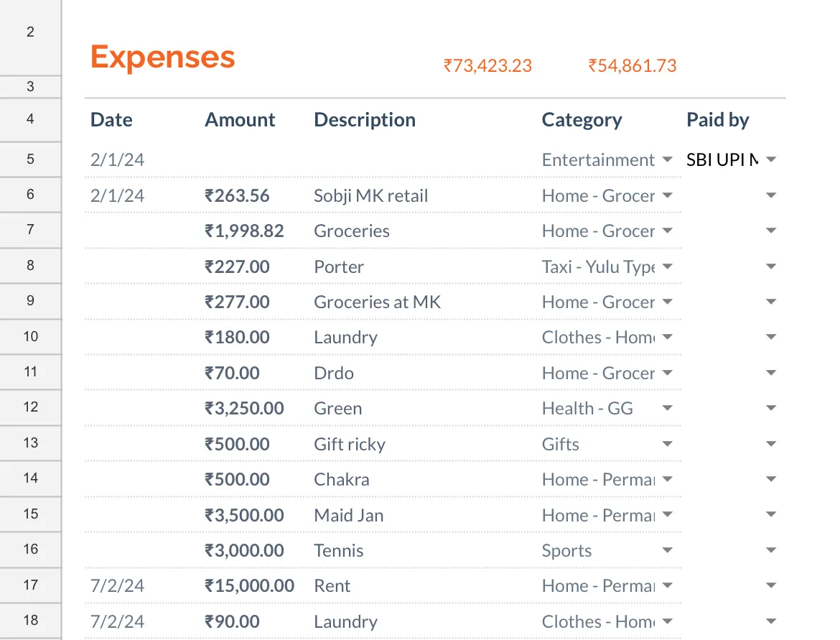This screenshot has width=840, height=640.
Task: Open Category dropdown for Maid Jan row
Action: point(667,514)
